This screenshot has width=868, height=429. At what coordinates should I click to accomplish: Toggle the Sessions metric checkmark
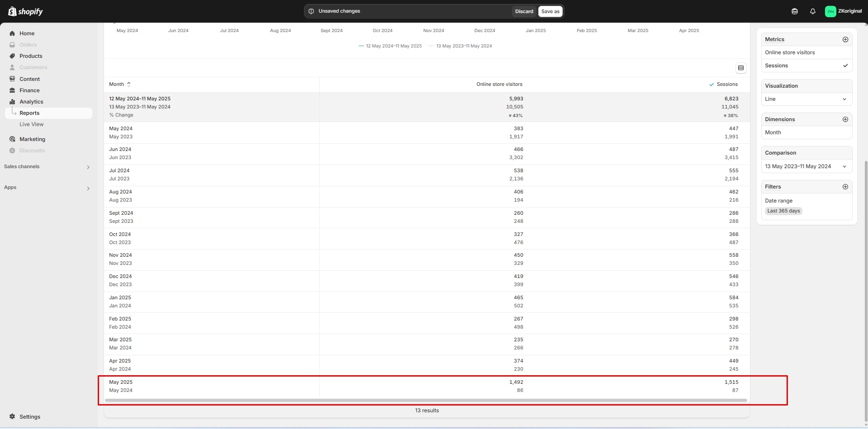pyautogui.click(x=845, y=66)
